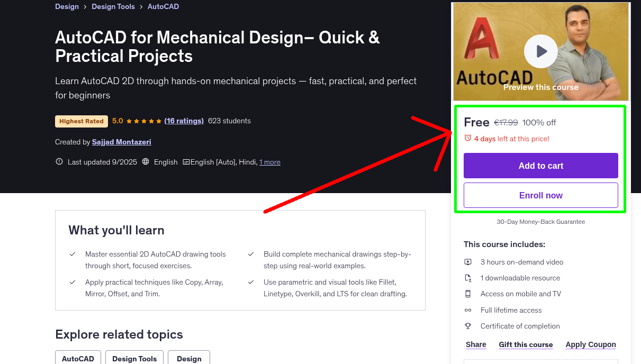Navigate to the Design Tools breadcrumb
This screenshot has height=364, width=641.
[113, 6]
